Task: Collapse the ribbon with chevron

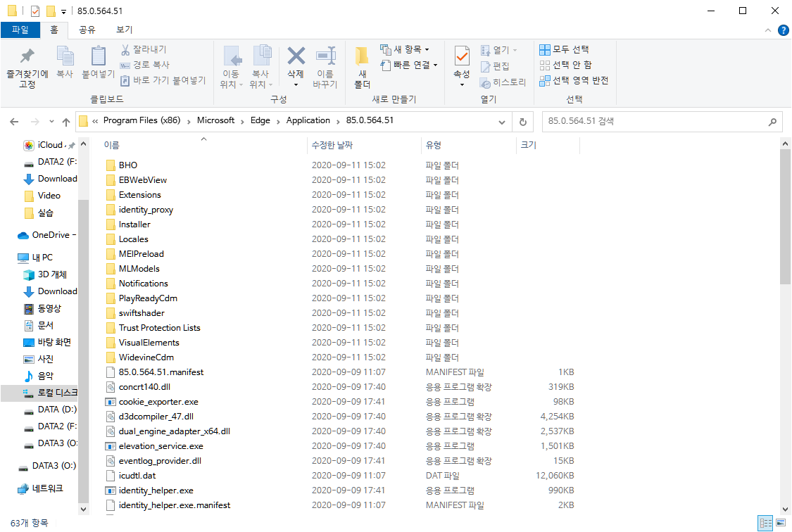Action: pos(768,30)
